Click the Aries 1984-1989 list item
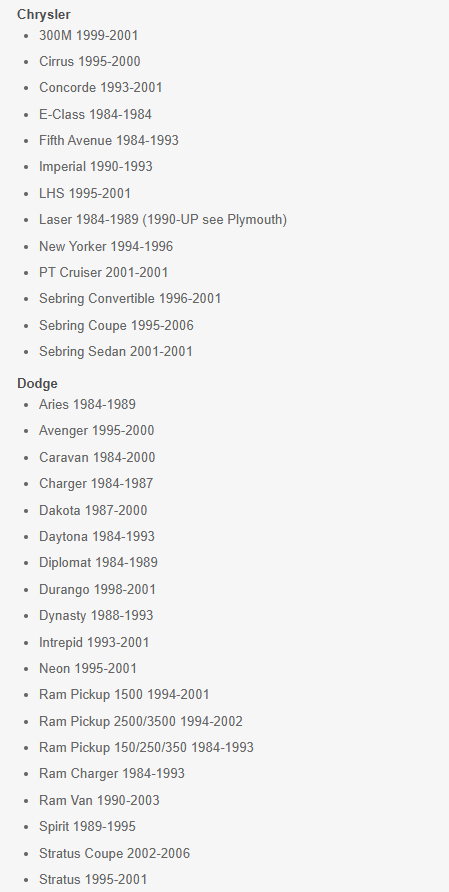 coord(88,404)
